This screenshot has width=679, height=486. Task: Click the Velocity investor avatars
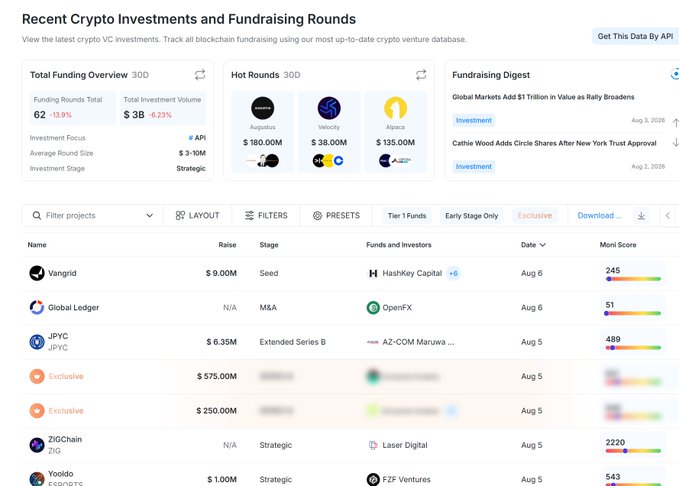328,161
